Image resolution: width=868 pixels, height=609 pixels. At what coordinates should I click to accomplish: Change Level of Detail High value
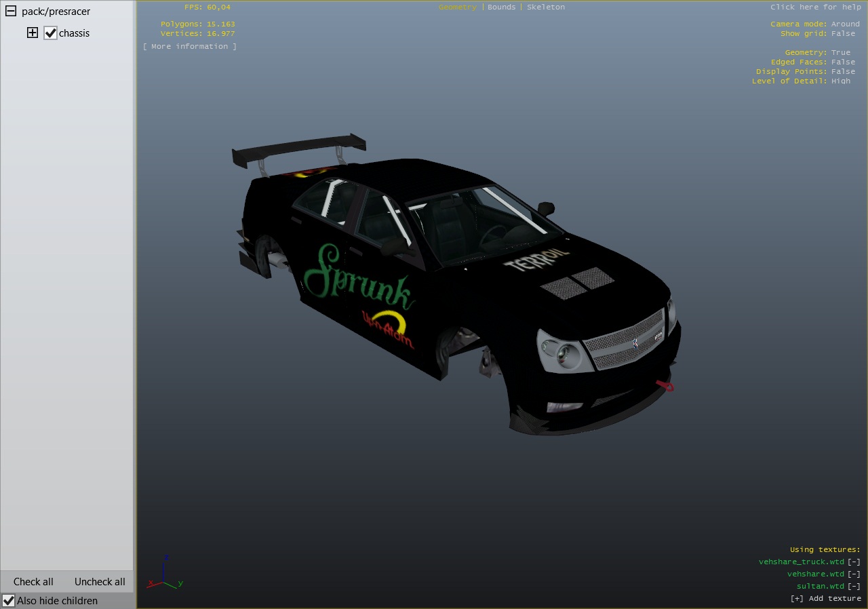coord(841,81)
